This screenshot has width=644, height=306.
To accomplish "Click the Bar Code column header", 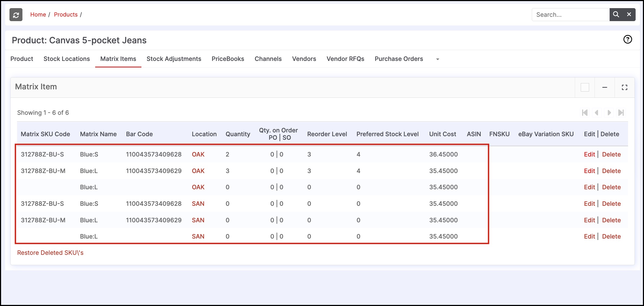I will point(139,134).
